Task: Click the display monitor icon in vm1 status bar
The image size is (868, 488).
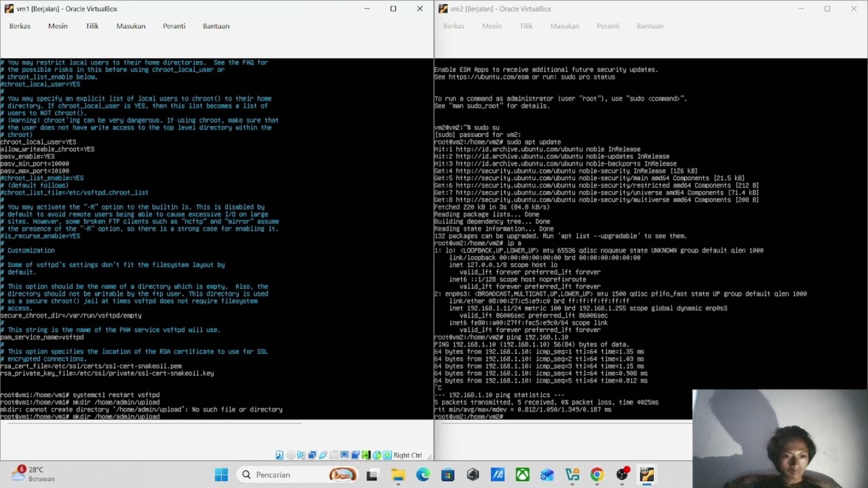Action: click(x=344, y=455)
